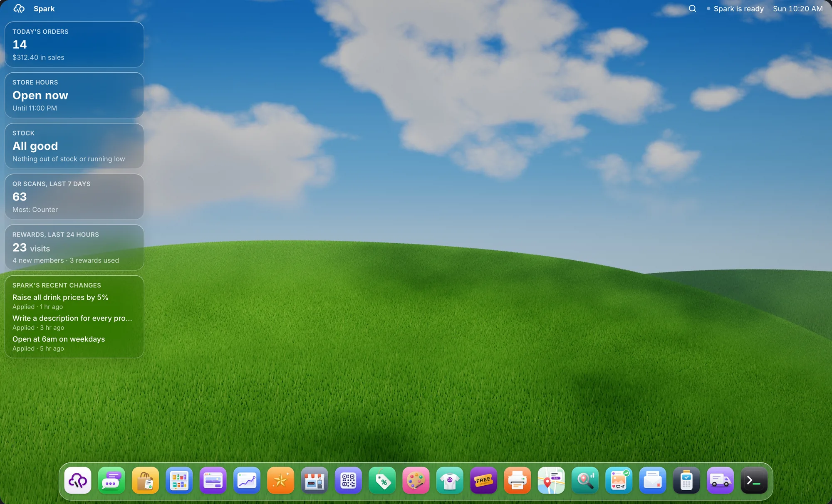Open the Spark menu in the menu bar
This screenshot has width=832, height=504.
click(44, 8)
